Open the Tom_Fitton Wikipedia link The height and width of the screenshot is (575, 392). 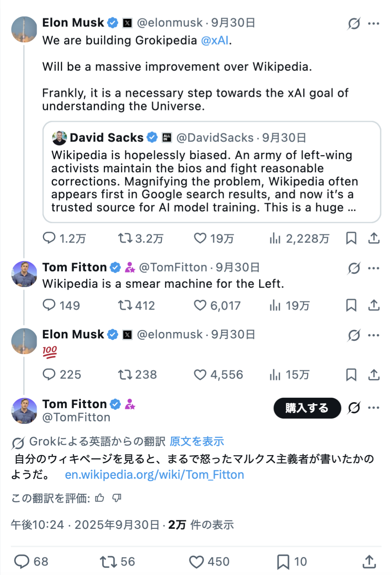pos(154,475)
